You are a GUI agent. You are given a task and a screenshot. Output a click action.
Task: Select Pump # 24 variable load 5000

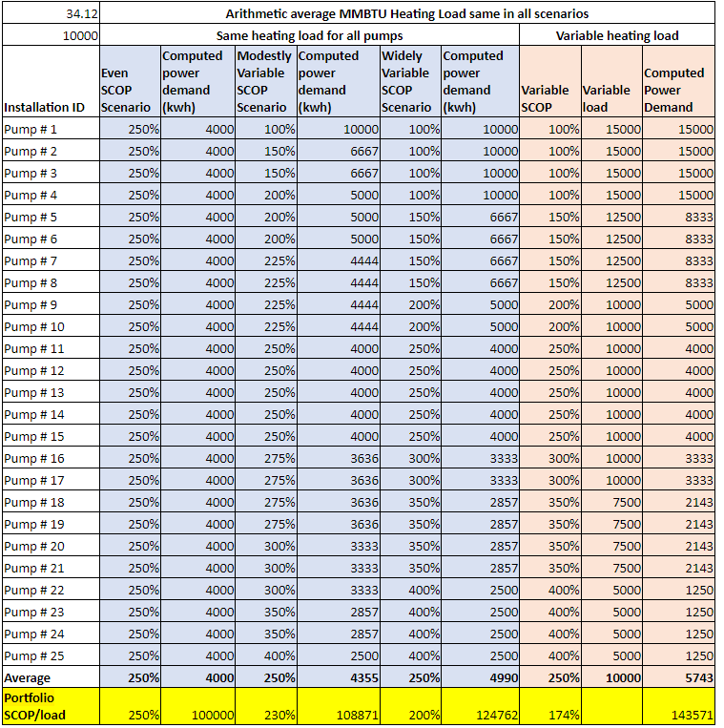[x=611, y=634]
